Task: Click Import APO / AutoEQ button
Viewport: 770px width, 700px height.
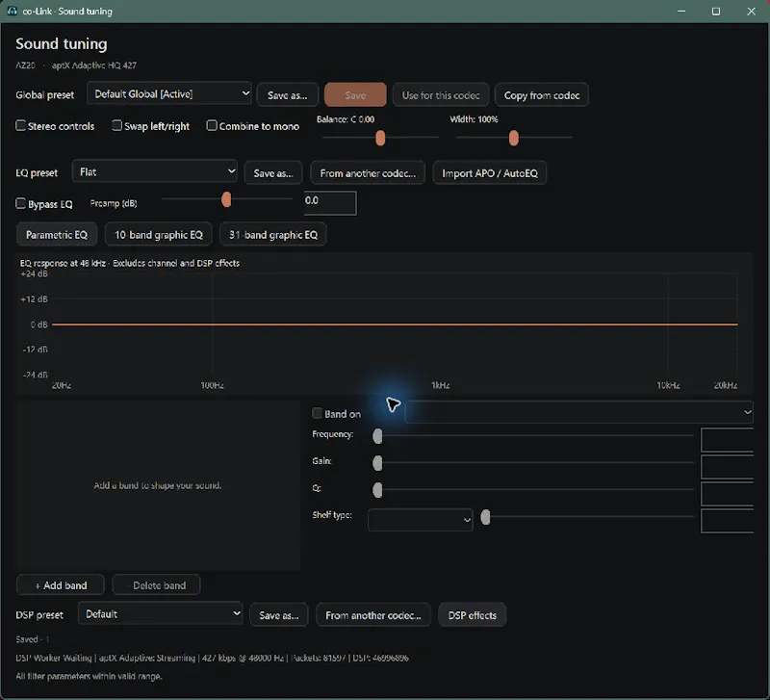Action: [x=490, y=173]
